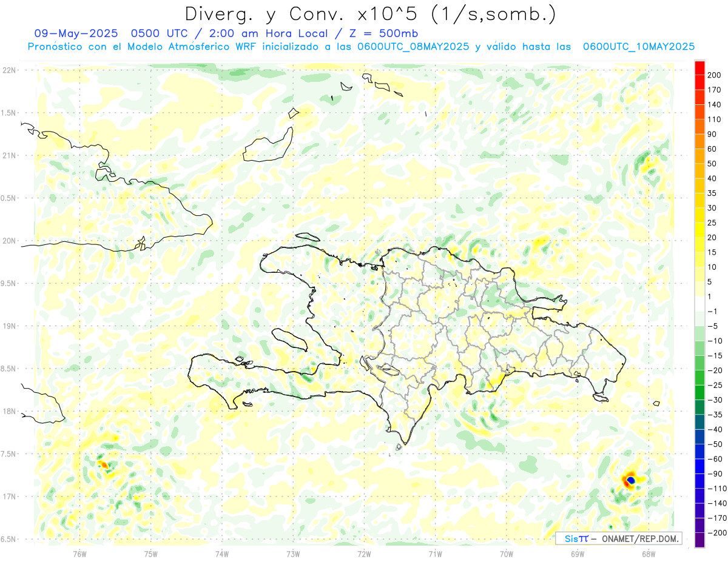Click the bright yellow swatch between 20 and 25
Image resolution: width=728 pixels, height=562 pixels.
point(699,230)
